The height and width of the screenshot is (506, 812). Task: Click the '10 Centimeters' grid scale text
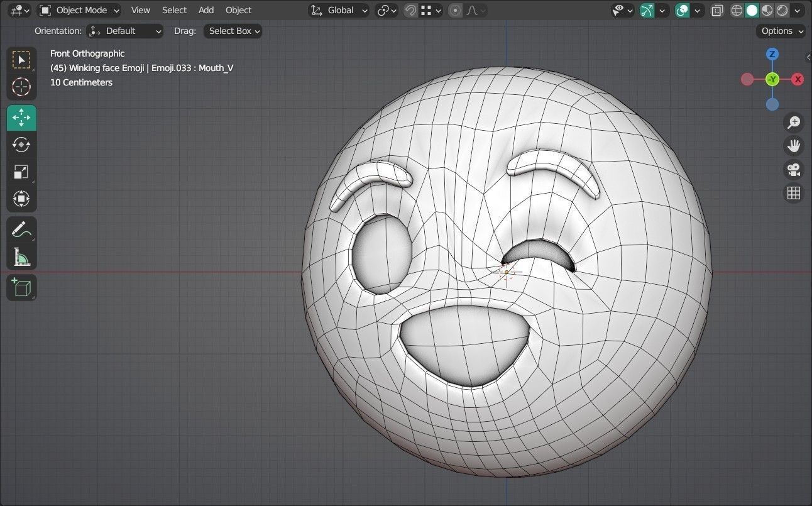[x=82, y=82]
